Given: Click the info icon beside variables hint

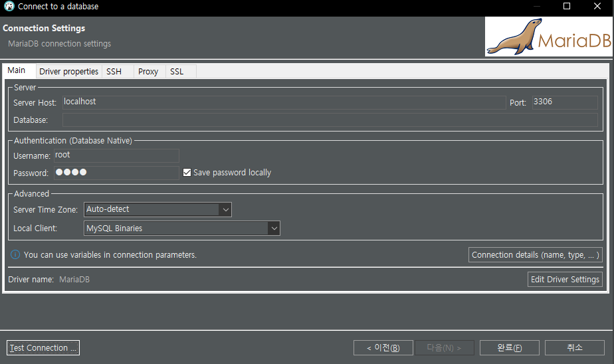Looking at the screenshot, I should click(x=15, y=255).
